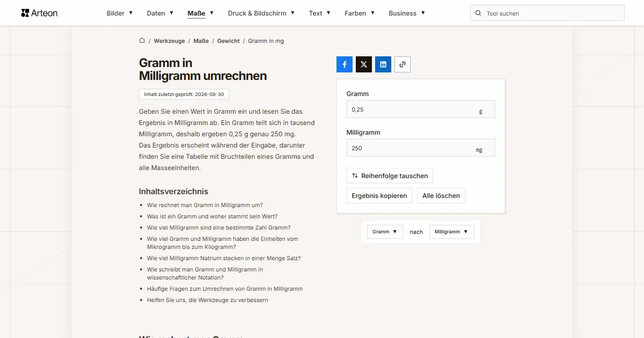Expand the Maße menu
The width and height of the screenshot is (644, 338).
tap(201, 13)
